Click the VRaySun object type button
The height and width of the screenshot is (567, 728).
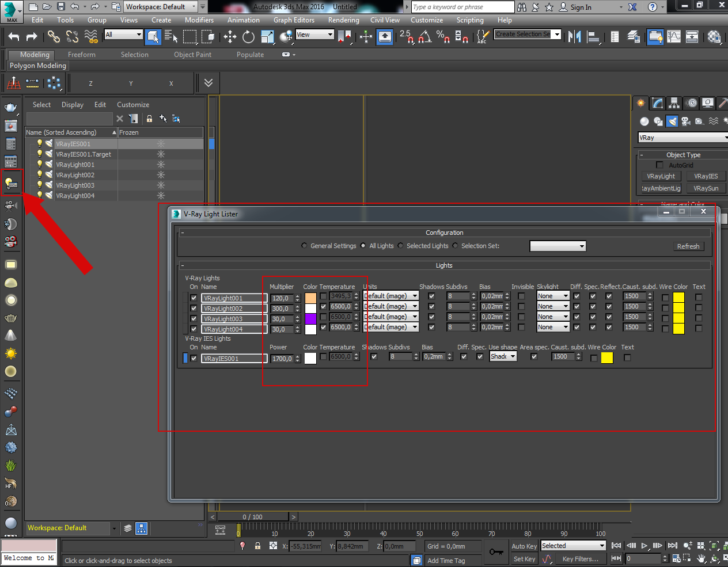tap(706, 188)
